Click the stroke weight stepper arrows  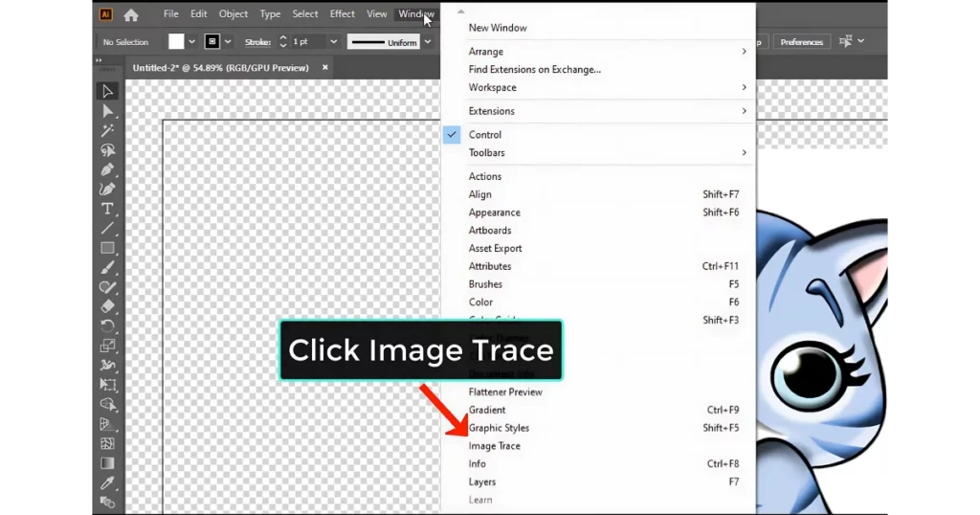283,41
